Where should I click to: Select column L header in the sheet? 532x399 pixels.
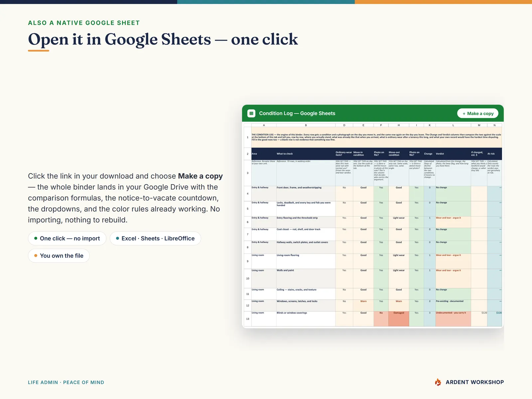tap(453, 125)
